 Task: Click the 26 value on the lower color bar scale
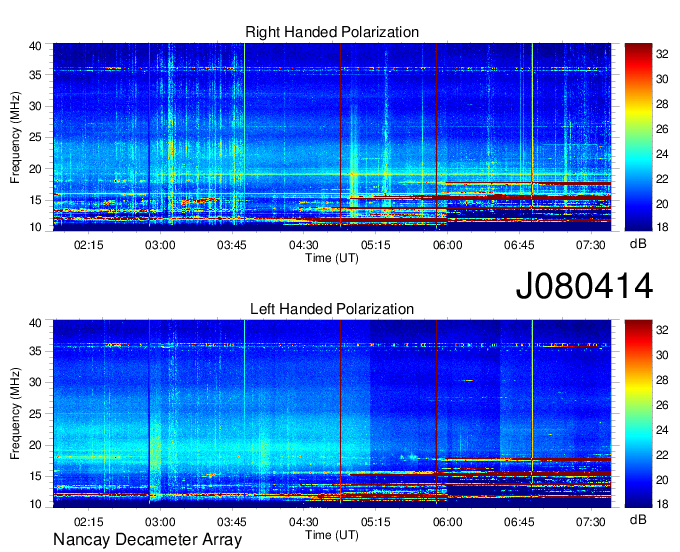pos(662,405)
